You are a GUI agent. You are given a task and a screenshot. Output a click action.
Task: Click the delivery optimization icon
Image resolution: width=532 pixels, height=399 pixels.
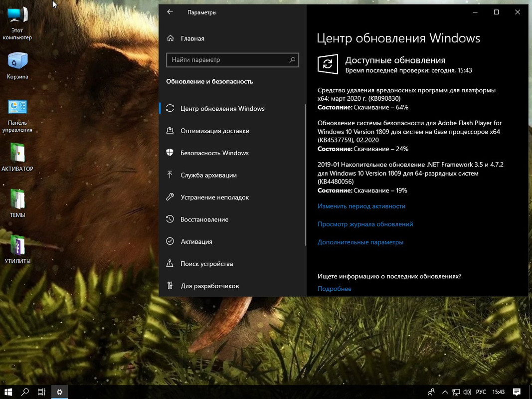click(170, 130)
